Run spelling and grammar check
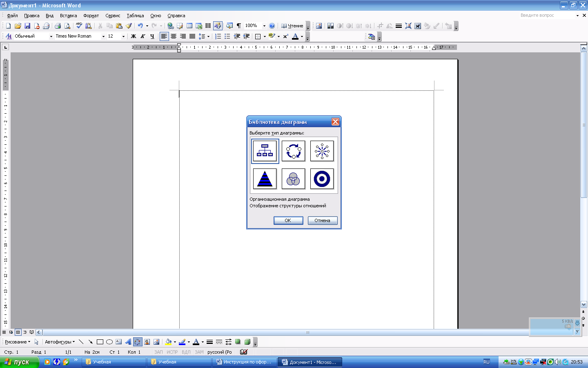Image resolution: width=588 pixels, height=368 pixels. [79, 26]
